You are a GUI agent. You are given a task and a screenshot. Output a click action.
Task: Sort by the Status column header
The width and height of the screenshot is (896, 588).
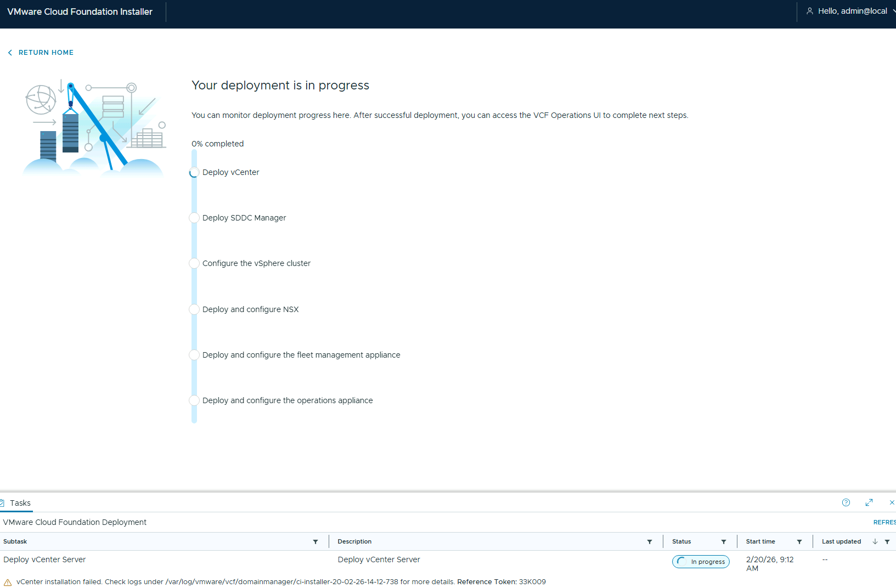[x=681, y=541]
